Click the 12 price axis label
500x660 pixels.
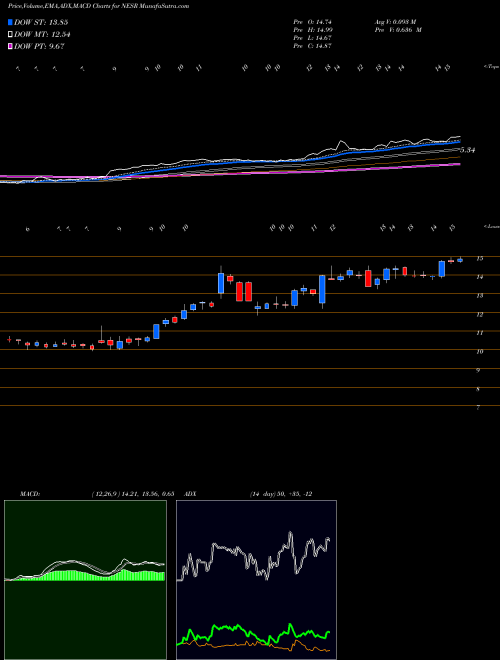[x=479, y=314]
